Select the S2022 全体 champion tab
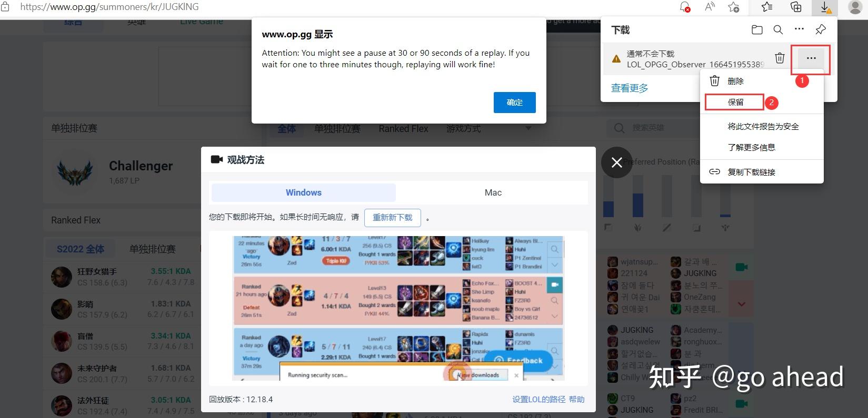 (x=81, y=249)
